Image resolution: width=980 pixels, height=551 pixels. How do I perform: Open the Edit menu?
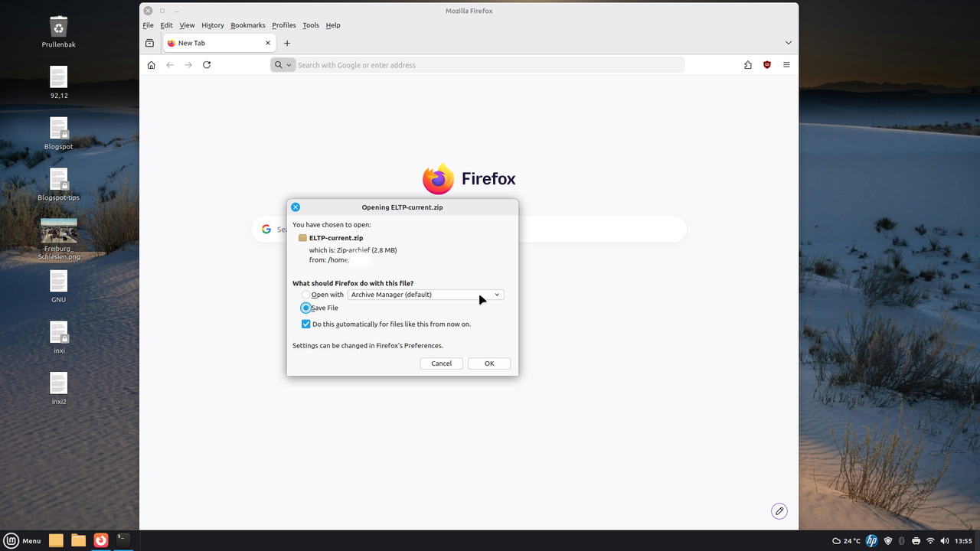tap(166, 25)
